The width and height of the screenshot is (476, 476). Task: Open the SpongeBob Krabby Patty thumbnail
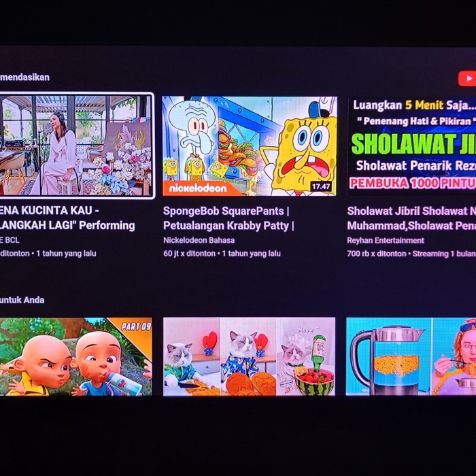coord(250,146)
